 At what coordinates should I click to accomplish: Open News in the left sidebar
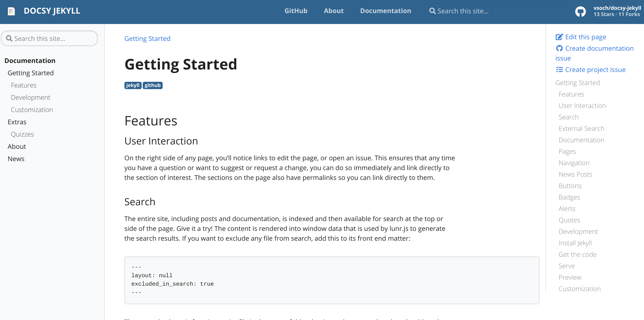click(16, 159)
